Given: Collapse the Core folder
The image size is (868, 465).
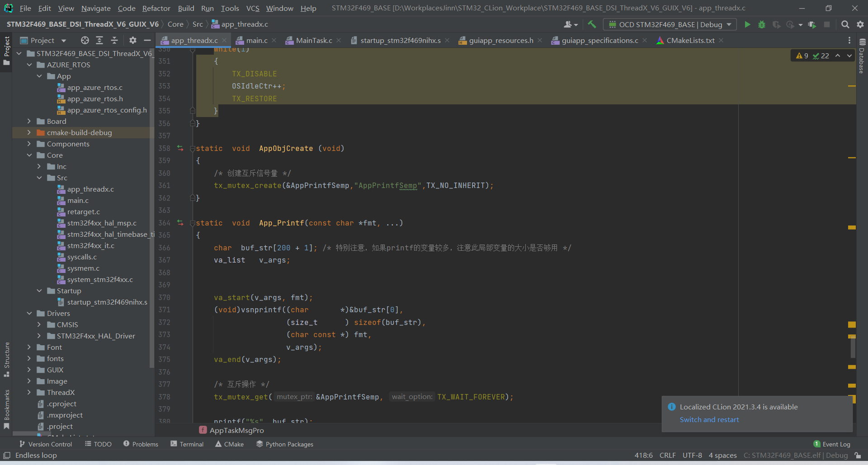Looking at the screenshot, I should [x=29, y=155].
